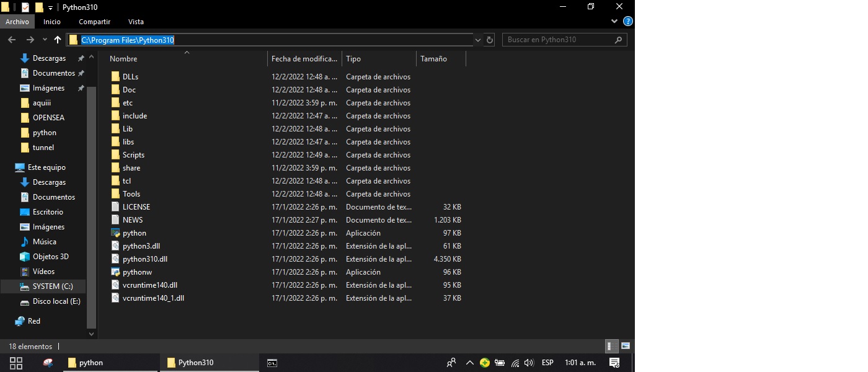Open the Inicio ribbon tab
The width and height of the screenshot is (868, 372).
[x=52, y=22]
